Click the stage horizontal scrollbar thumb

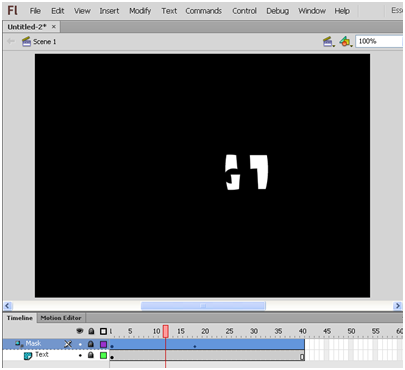coord(203,306)
